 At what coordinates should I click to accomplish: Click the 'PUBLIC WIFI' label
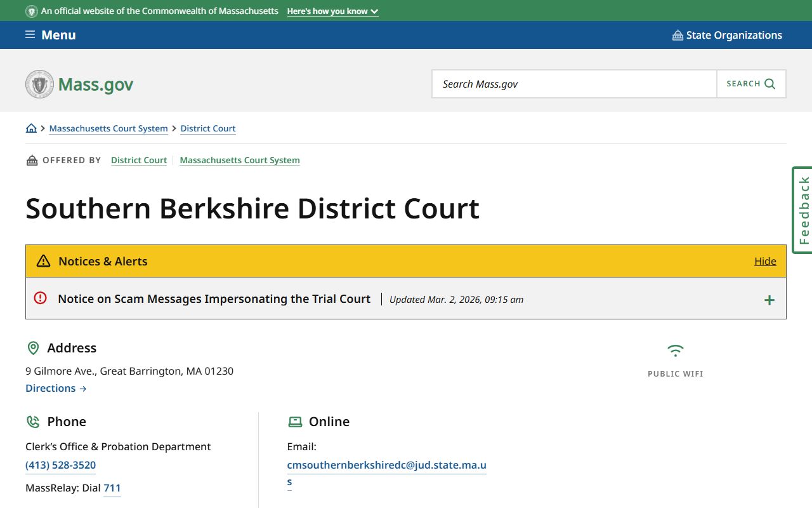point(676,374)
